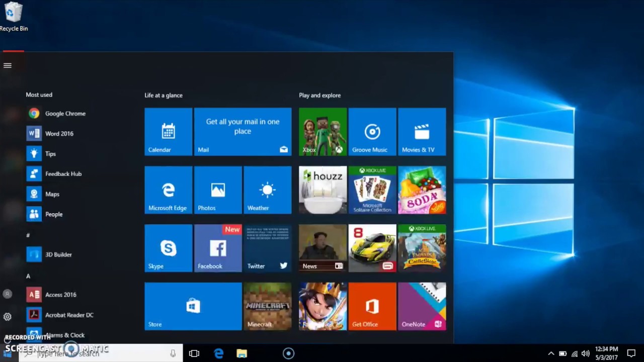Click the Get Office tile
Screen dimensions: 644x362
[372, 306]
